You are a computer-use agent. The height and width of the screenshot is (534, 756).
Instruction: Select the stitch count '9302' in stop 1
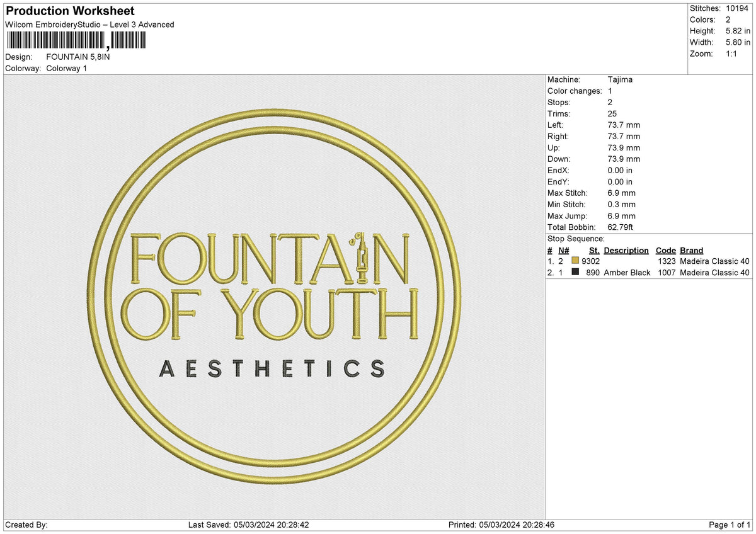pyautogui.click(x=590, y=261)
